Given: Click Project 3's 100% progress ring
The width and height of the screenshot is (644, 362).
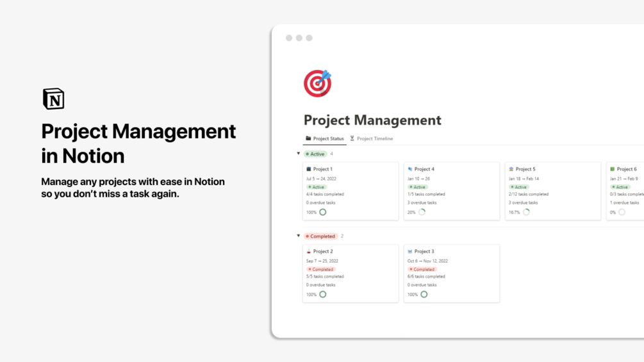Looking at the screenshot, I should tap(424, 294).
